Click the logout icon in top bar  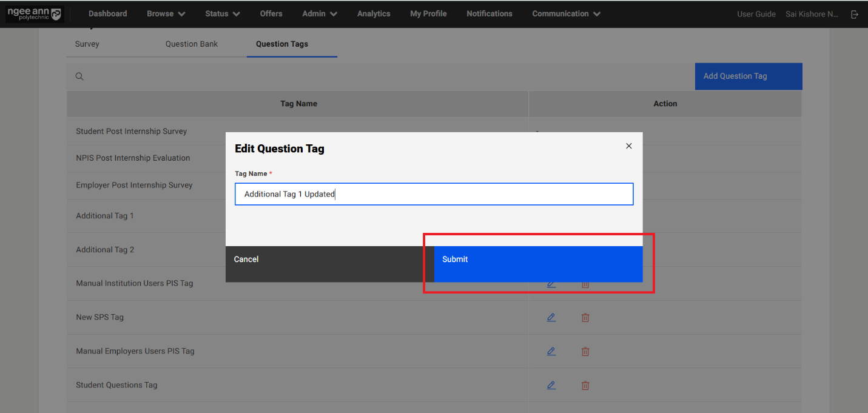click(855, 14)
